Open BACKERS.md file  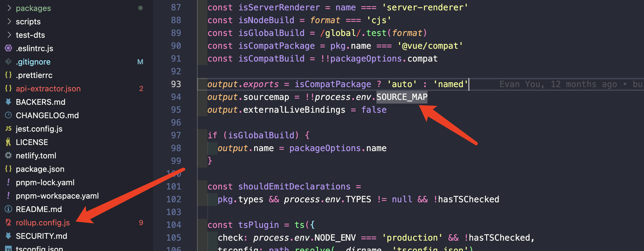coord(41,102)
